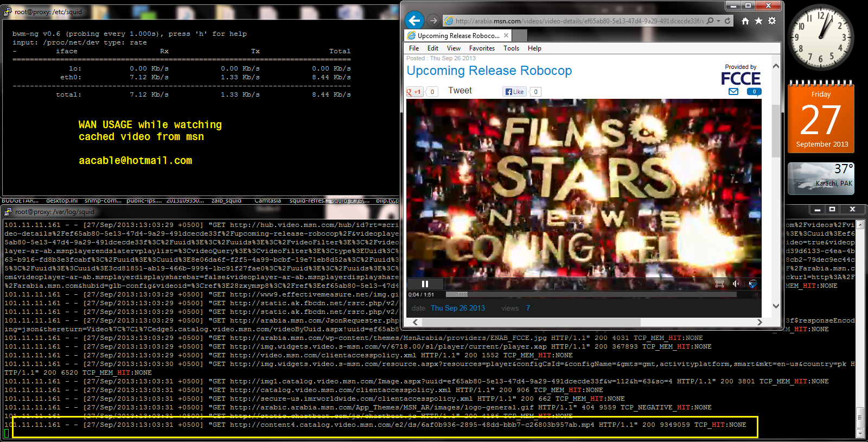Click the email envelope icon under FCCE

pos(733,92)
